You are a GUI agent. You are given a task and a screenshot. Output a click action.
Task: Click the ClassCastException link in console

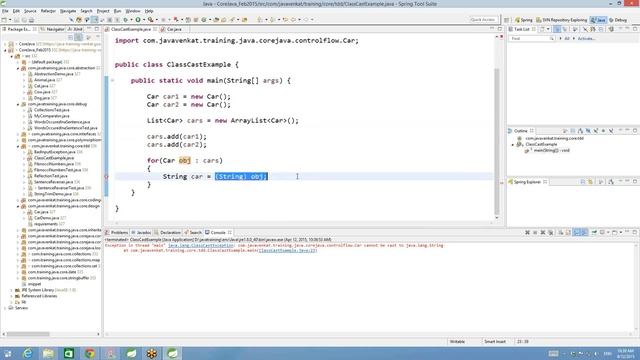(x=201, y=246)
